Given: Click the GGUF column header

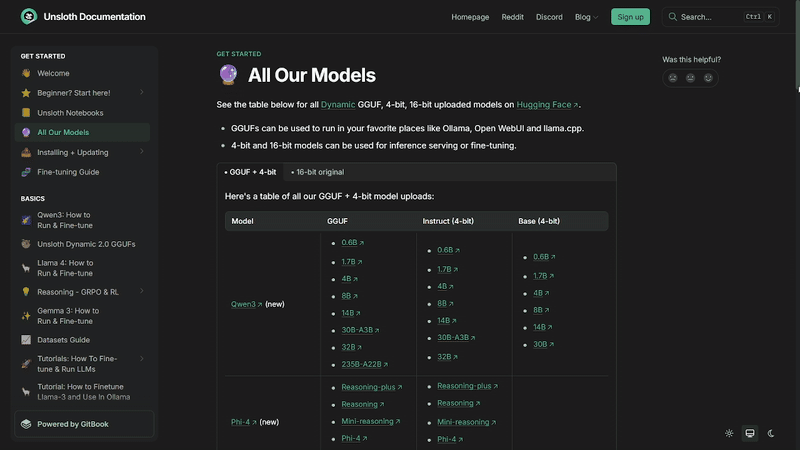Looking at the screenshot, I should point(337,221).
